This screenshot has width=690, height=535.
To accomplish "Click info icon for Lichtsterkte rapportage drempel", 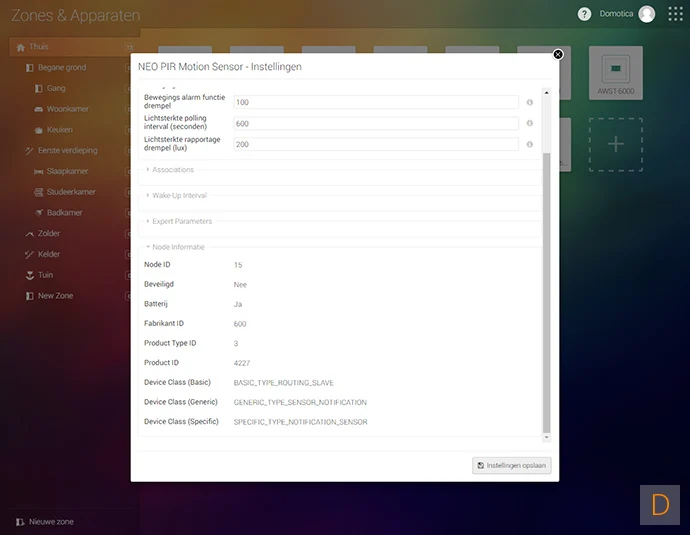I will pyautogui.click(x=530, y=144).
